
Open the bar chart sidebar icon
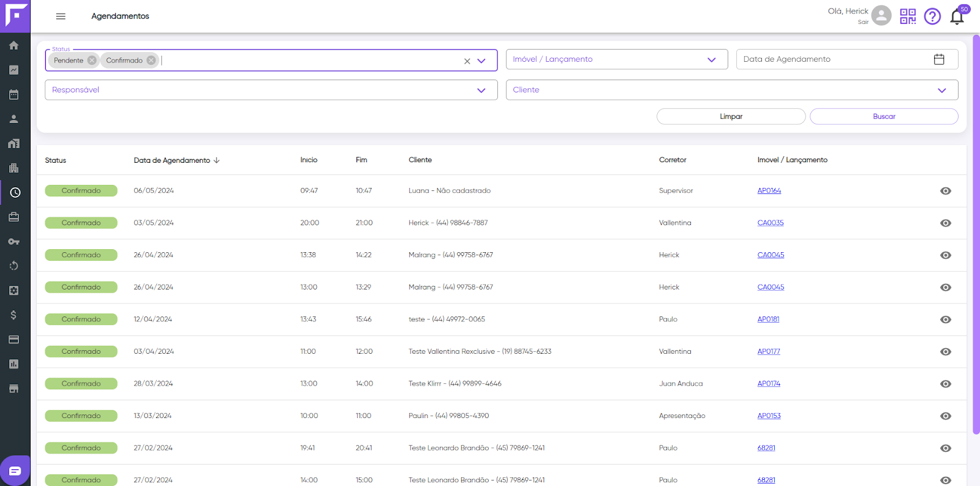coord(14,364)
